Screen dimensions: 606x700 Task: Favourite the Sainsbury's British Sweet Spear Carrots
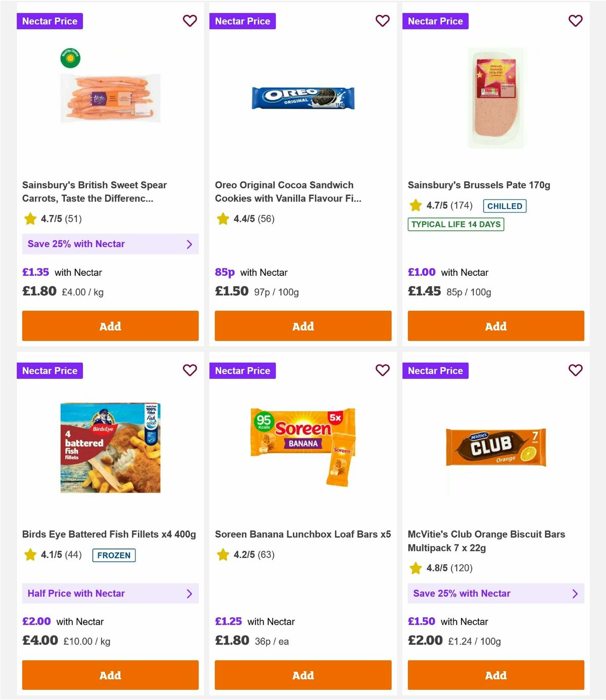coord(190,21)
